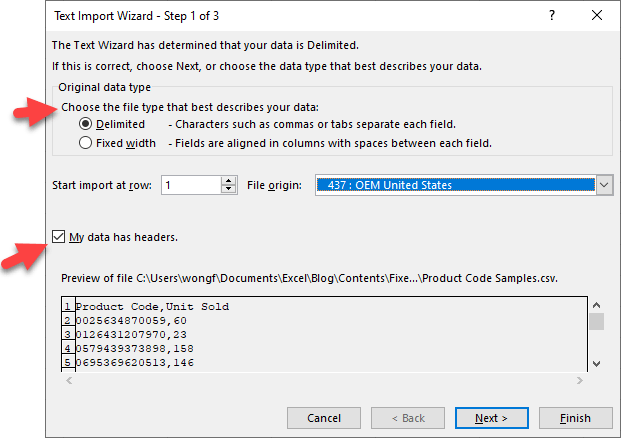Click preview row 5 with 0695369620513
Viewport: 621px width, 438px height.
pyautogui.click(x=129, y=363)
